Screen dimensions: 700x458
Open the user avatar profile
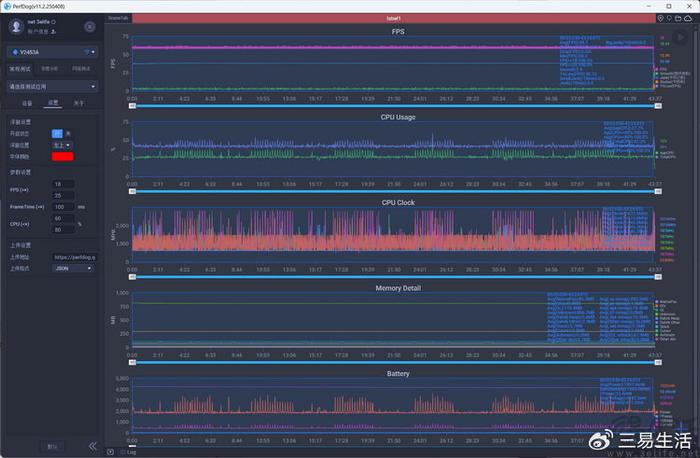tap(16, 26)
